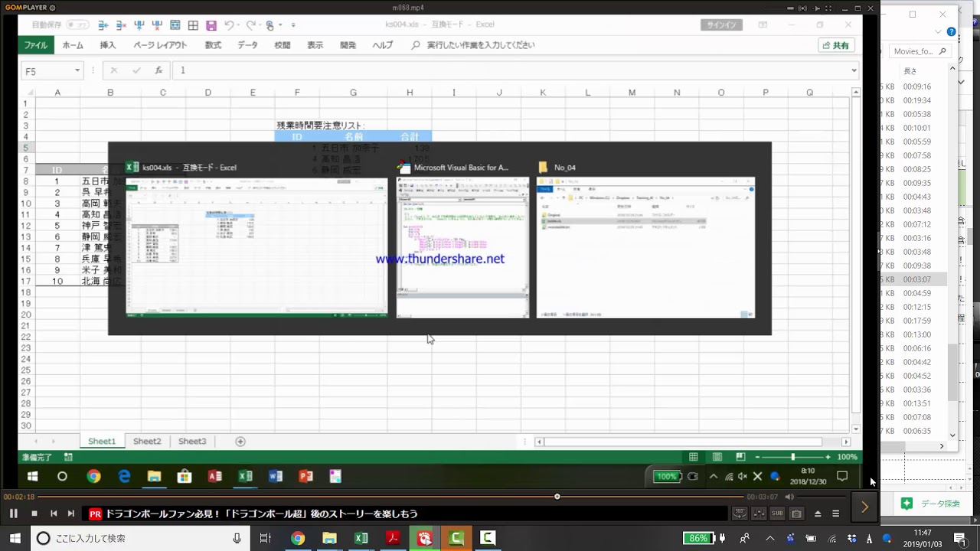Click the insert function fx icon
This screenshot has height=551, width=980.
coord(158,70)
